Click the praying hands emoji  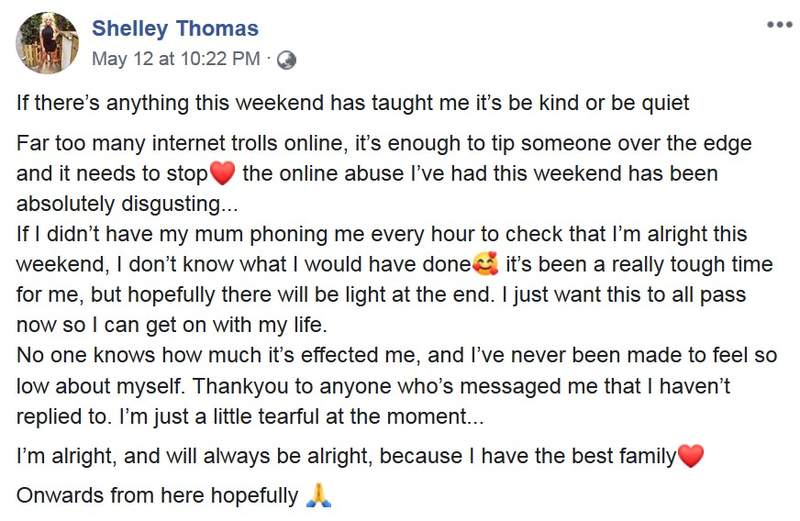[317, 496]
